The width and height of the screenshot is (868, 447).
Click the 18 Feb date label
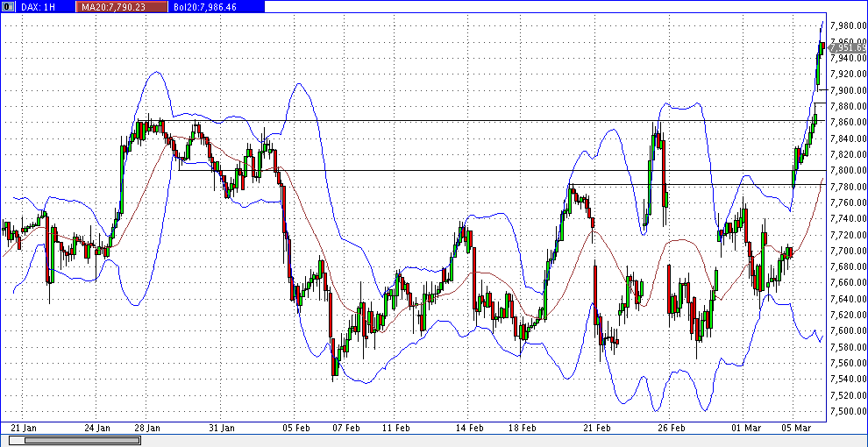point(522,429)
